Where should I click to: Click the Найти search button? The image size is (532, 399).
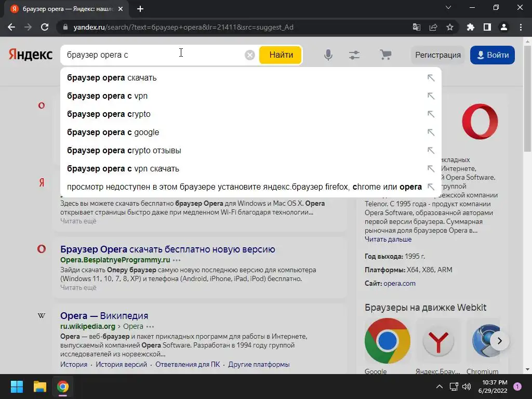[281, 55]
